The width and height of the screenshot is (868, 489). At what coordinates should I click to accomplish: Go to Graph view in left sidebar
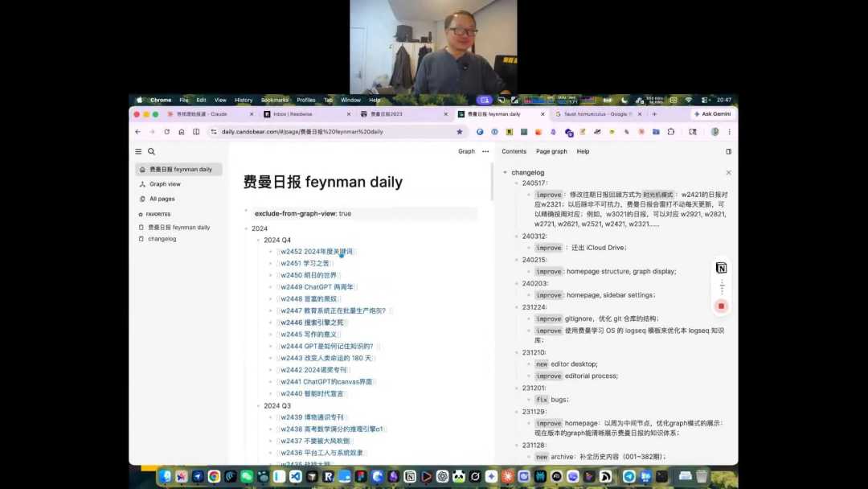coord(178,184)
